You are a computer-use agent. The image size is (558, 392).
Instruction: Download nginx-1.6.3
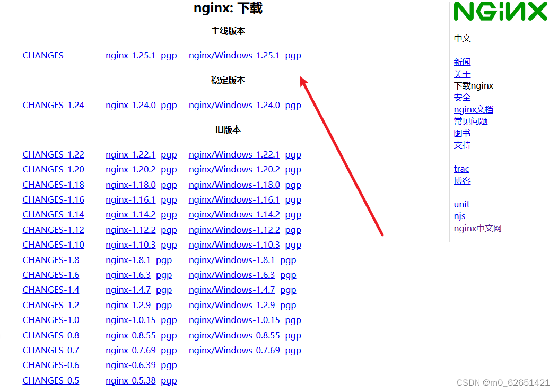pyautogui.click(x=128, y=275)
